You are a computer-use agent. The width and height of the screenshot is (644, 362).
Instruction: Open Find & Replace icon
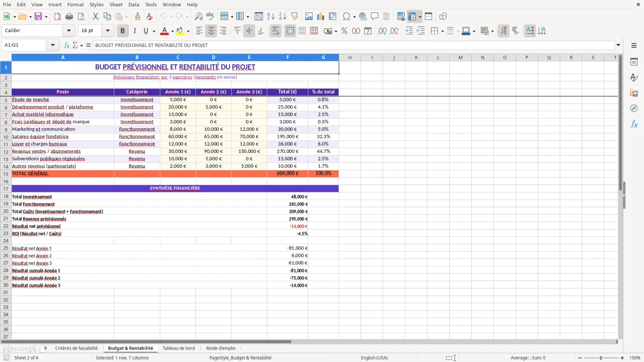[x=199, y=17]
